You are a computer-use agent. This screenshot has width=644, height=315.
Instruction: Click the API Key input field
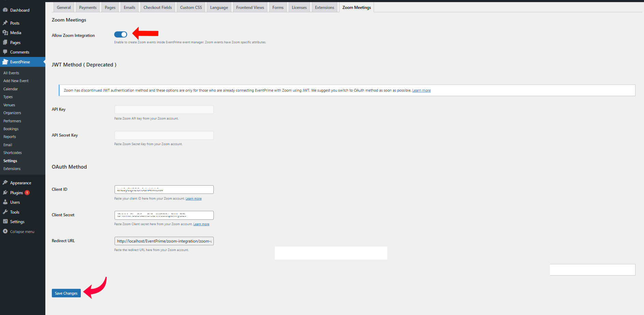(x=164, y=109)
